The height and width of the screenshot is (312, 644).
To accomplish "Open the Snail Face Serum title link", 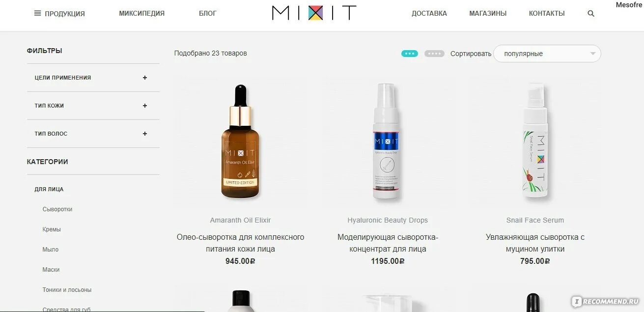I will [x=535, y=220].
